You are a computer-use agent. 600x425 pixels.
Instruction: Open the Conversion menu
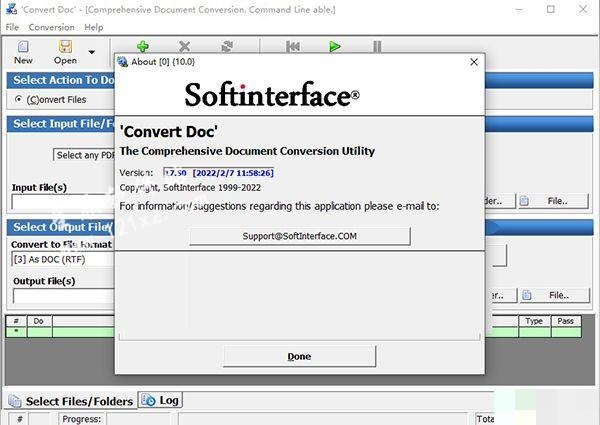click(x=52, y=27)
